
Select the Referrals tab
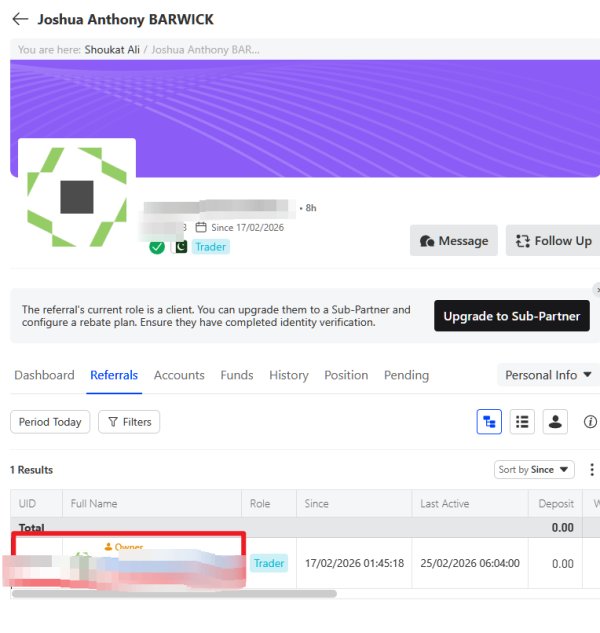pyautogui.click(x=114, y=375)
